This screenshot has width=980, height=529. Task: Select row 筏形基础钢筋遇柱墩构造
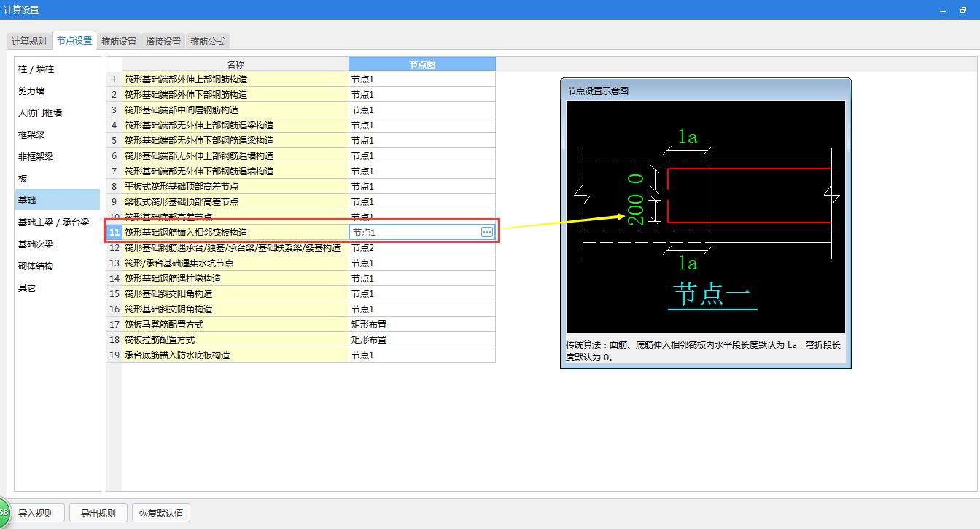pos(235,278)
